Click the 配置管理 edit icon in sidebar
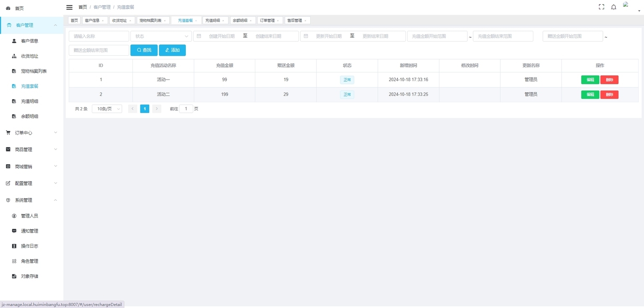 pos(8,184)
